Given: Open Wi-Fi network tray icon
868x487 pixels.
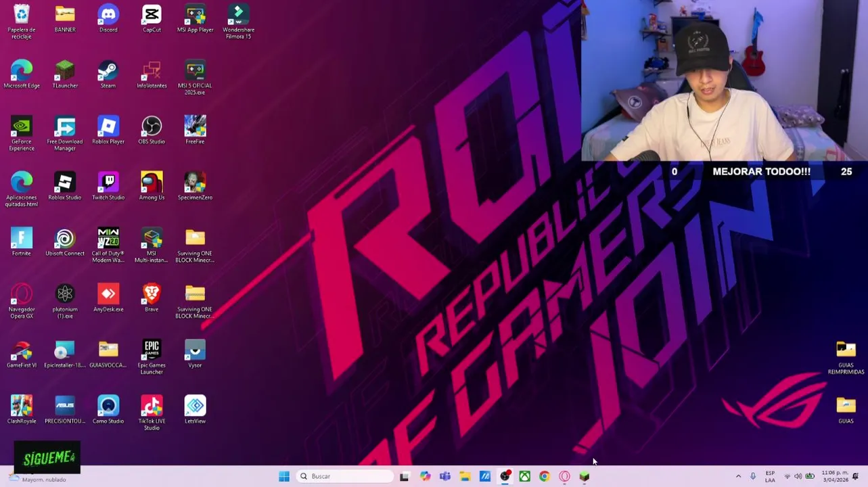Looking at the screenshot, I should click(787, 476).
